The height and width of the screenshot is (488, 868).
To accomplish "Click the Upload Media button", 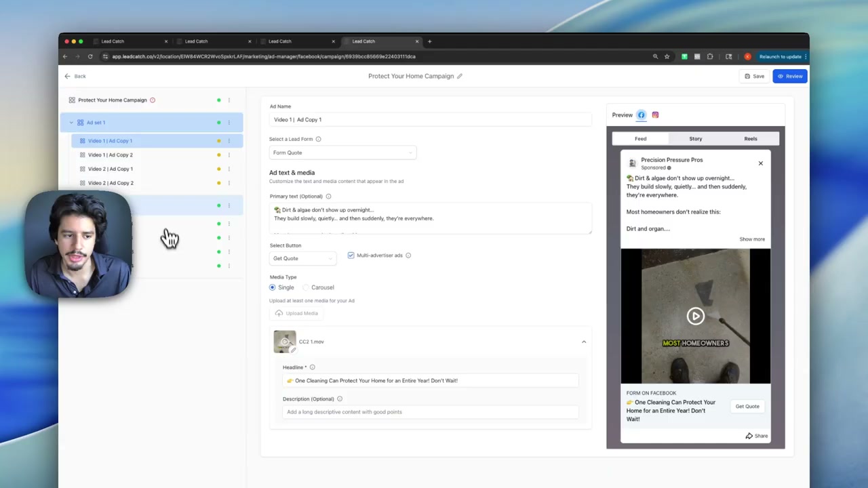I will [296, 313].
